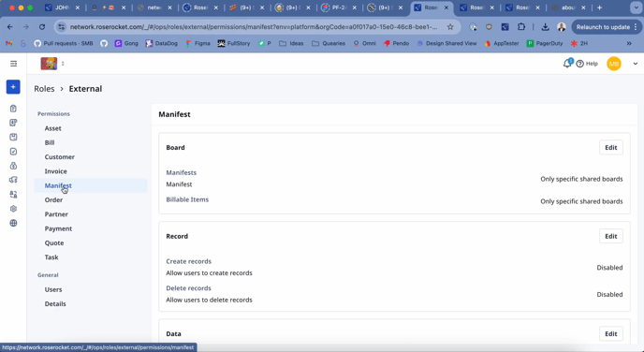644x352 pixels.
Task: Open FullStory bookmark
Action: [234, 44]
